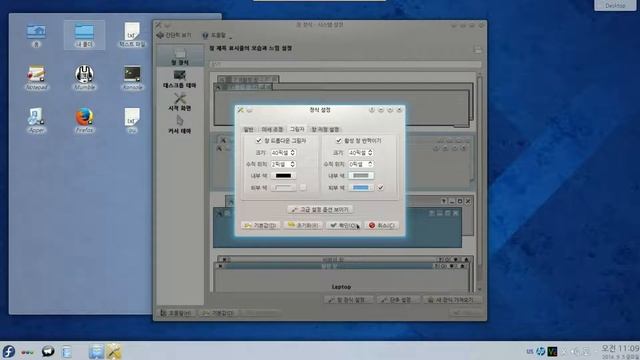The height and width of the screenshot is (360, 640).
Task: Click the configure decoration button in System Settings
Action: [349, 300]
